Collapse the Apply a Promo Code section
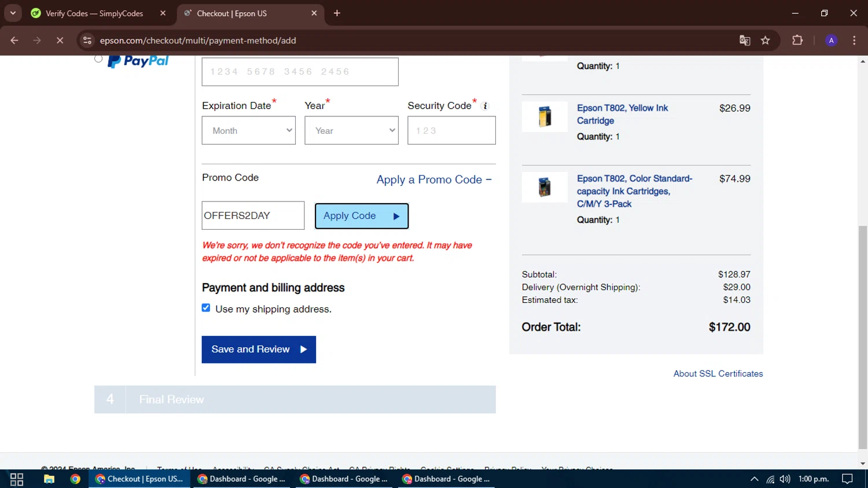 pos(434,180)
